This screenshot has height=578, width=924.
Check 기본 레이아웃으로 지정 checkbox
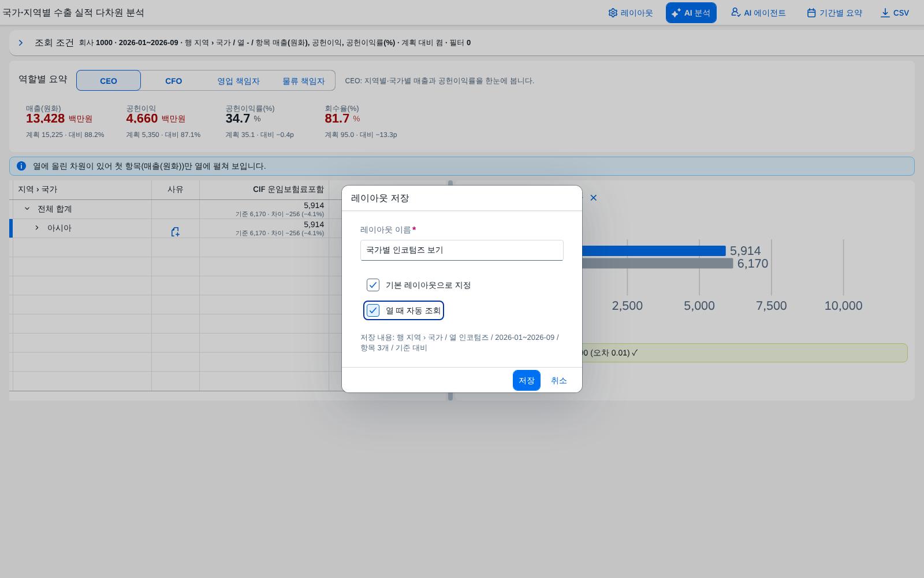(x=373, y=285)
